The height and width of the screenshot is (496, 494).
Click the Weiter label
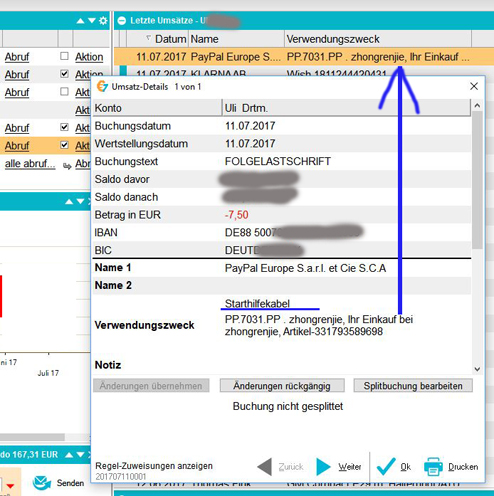[350, 467]
